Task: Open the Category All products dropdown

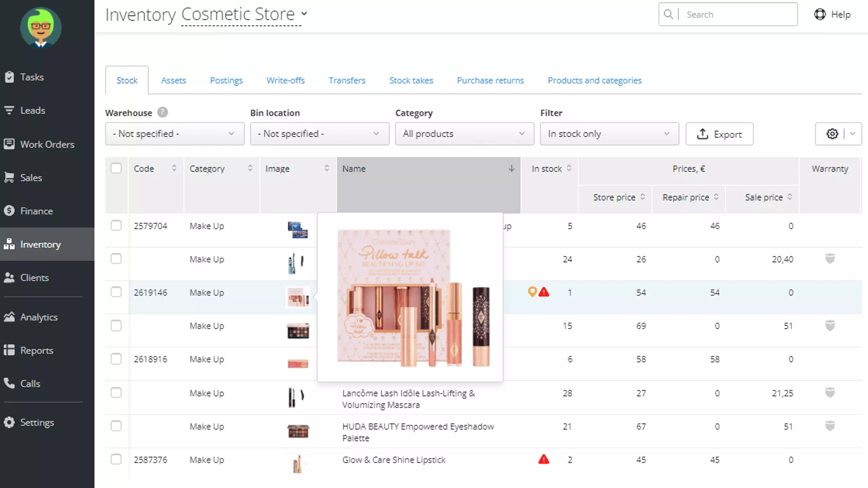Action: pos(465,134)
